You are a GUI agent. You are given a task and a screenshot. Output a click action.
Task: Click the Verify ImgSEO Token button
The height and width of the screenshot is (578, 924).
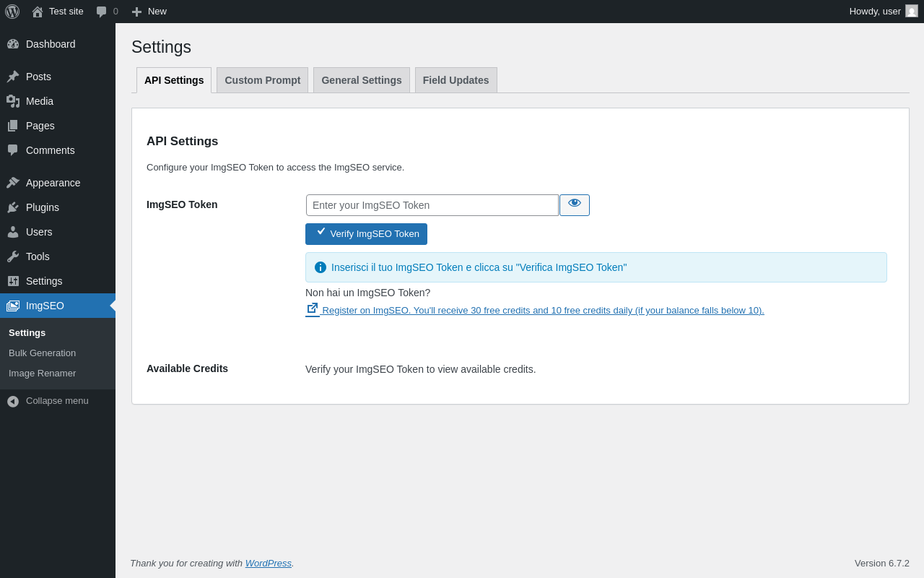coord(366,234)
